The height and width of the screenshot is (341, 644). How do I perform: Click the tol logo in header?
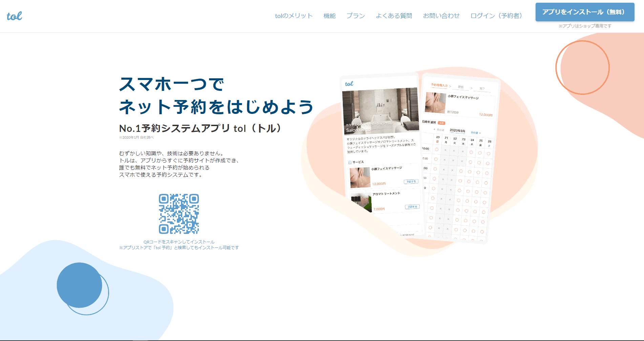tap(14, 16)
